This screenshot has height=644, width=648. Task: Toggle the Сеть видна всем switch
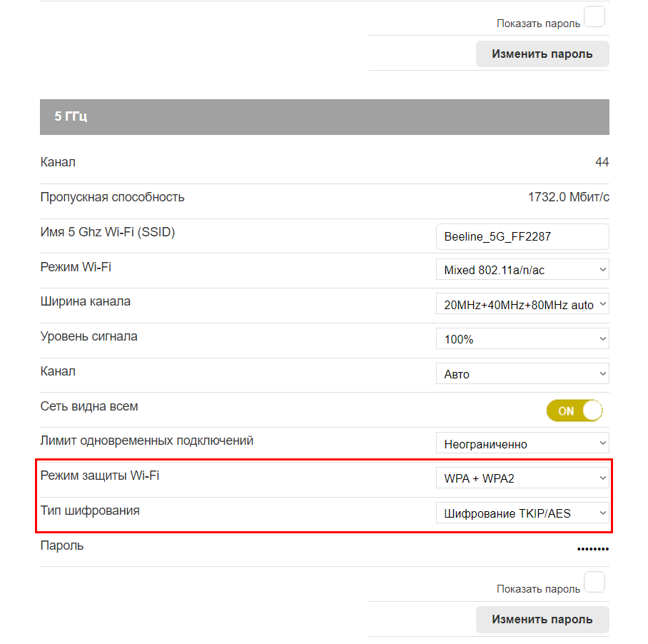[574, 411]
